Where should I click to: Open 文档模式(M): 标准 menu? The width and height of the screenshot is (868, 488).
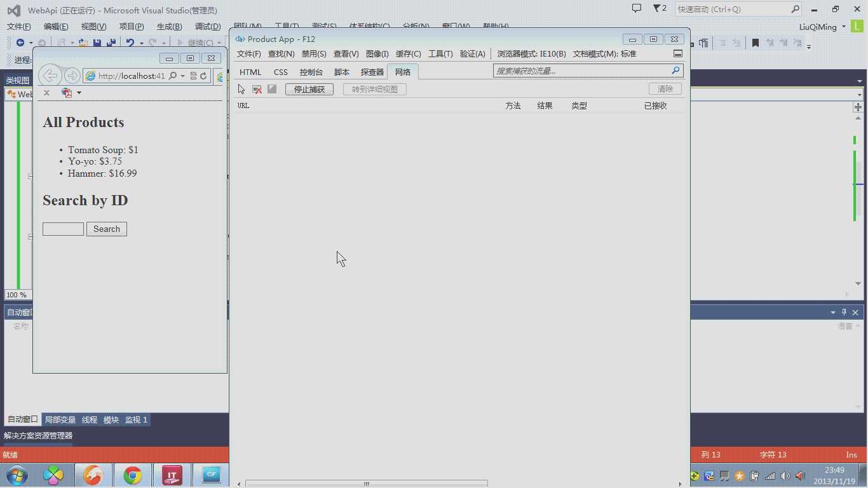[605, 54]
